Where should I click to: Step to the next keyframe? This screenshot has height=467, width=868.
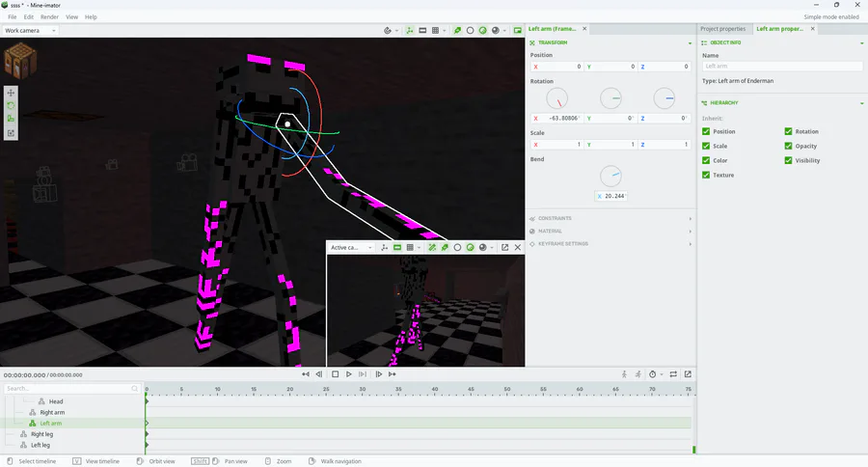pyautogui.click(x=379, y=374)
